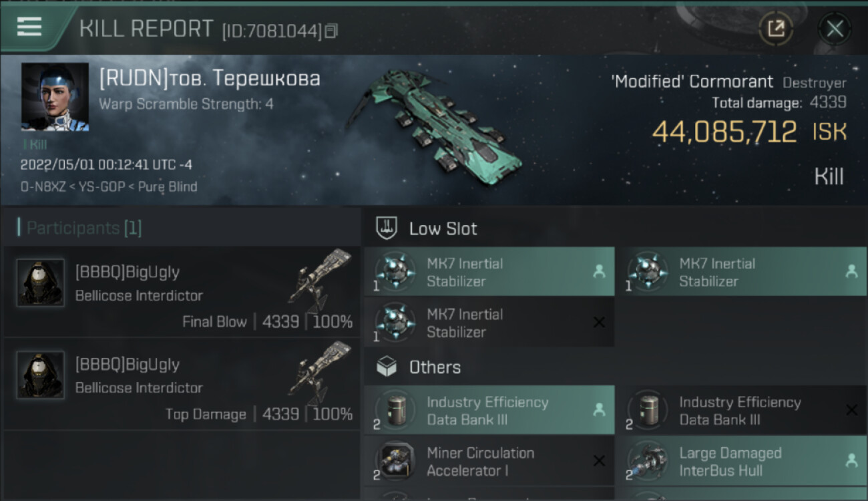
Task: Open the Final Blow BigUgly portrait
Action: coord(41,283)
